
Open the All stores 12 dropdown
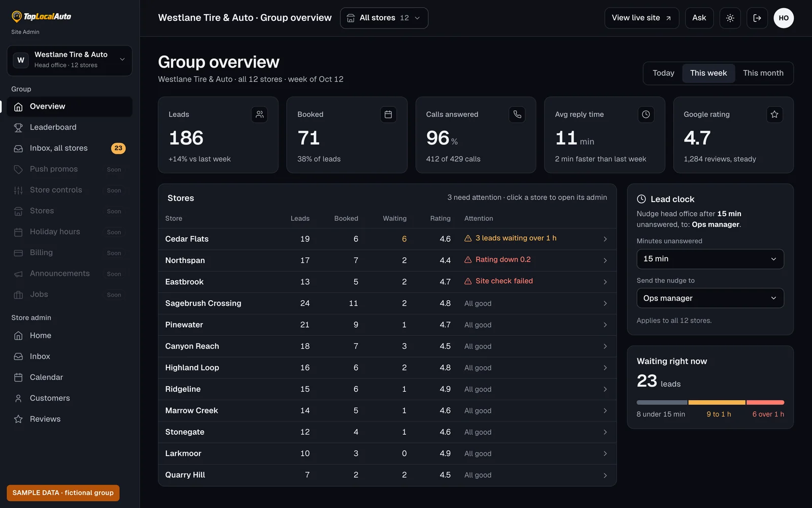point(384,18)
